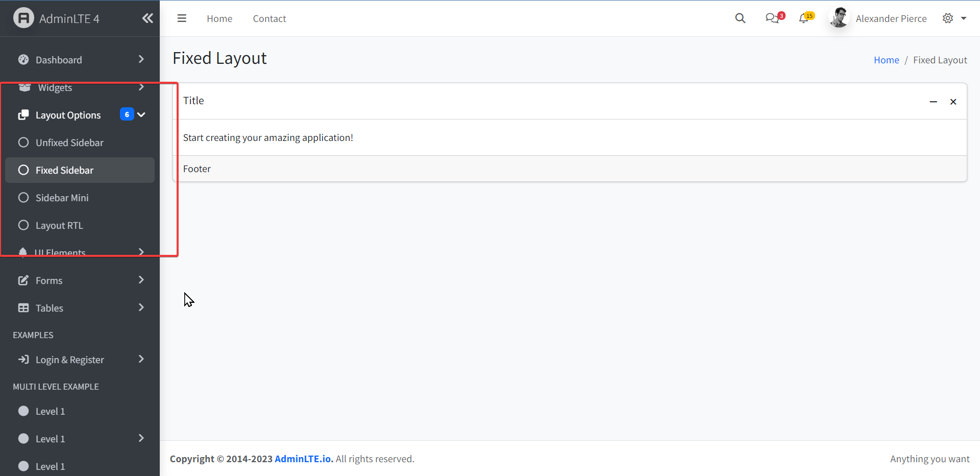Click the hamburger menu icon
The image size is (980, 476).
click(x=182, y=18)
